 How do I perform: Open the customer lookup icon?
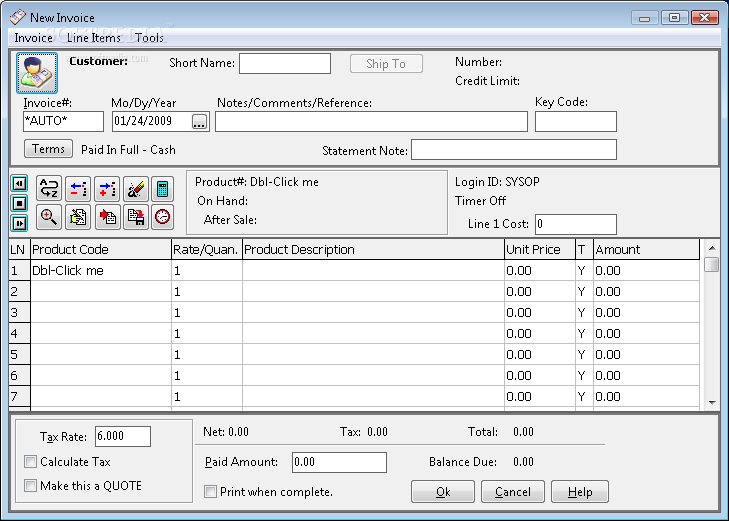pos(37,73)
